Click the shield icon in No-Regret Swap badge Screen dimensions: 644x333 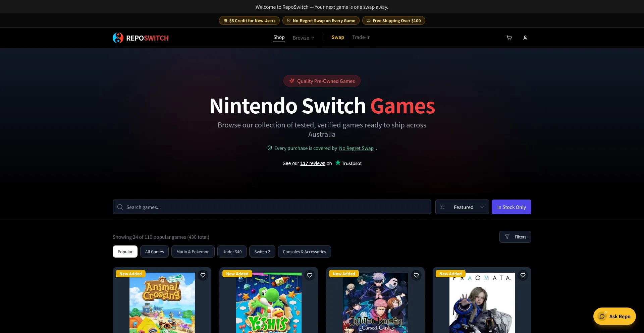tap(289, 20)
